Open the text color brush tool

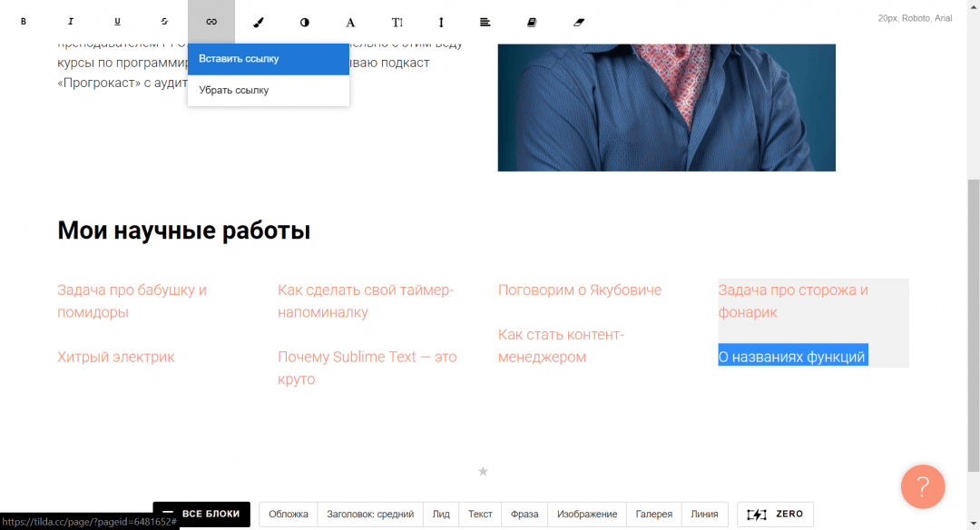258,22
